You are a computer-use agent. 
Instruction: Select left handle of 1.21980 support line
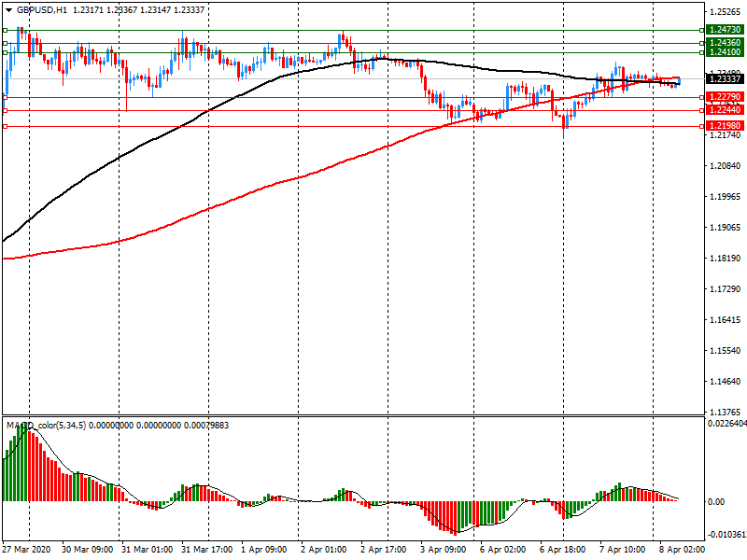pyautogui.click(x=6, y=126)
